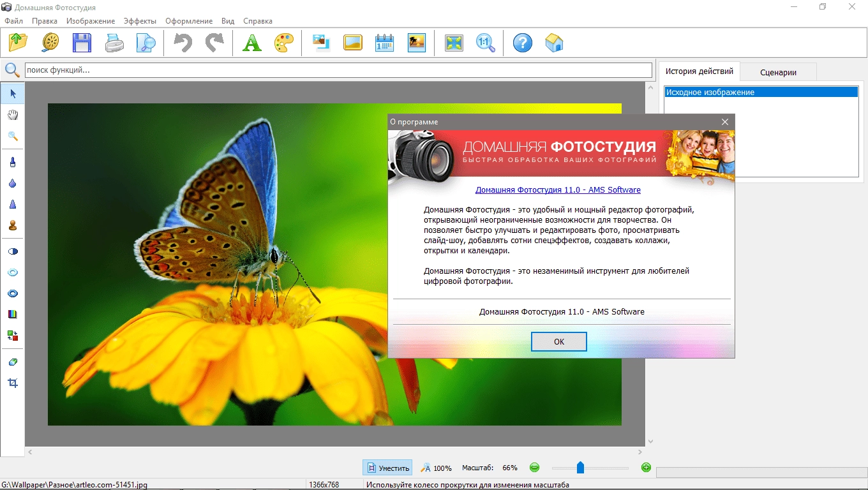868x490 pixels.
Task: Click the magnifier icon beside the search field
Action: 12,70
